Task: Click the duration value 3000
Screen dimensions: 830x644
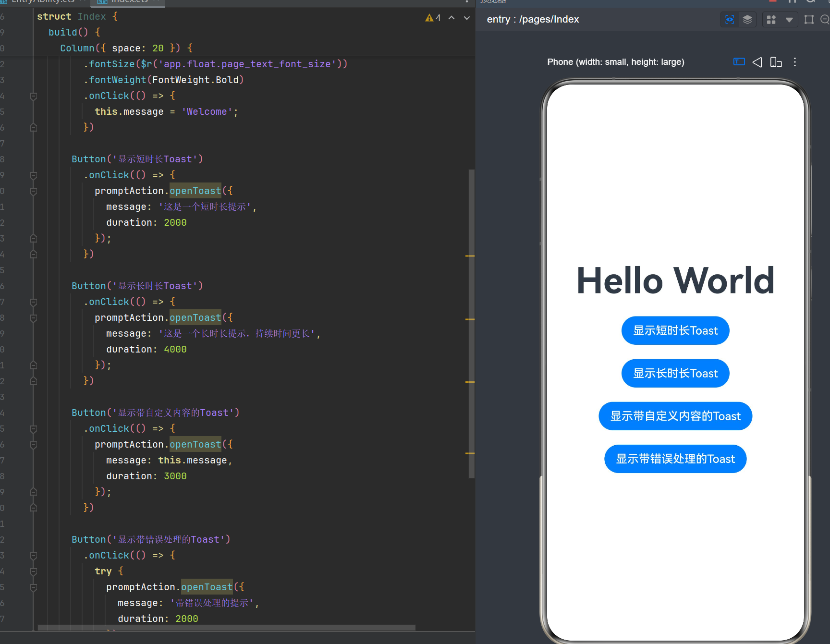Action: coord(175,476)
